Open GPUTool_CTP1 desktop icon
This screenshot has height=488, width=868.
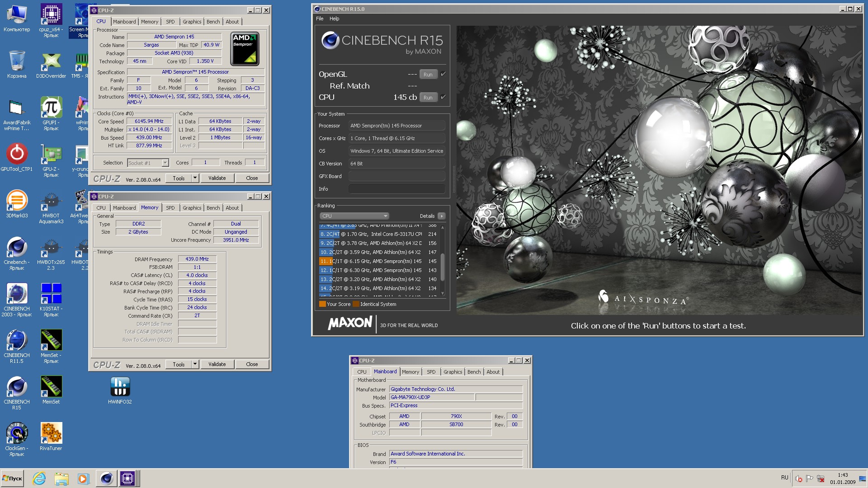coord(17,157)
